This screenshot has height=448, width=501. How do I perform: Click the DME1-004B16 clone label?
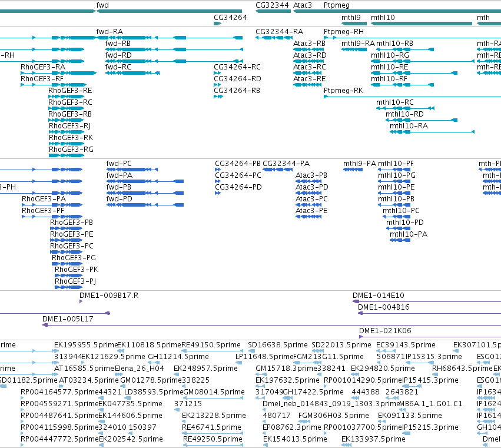coord(383,307)
